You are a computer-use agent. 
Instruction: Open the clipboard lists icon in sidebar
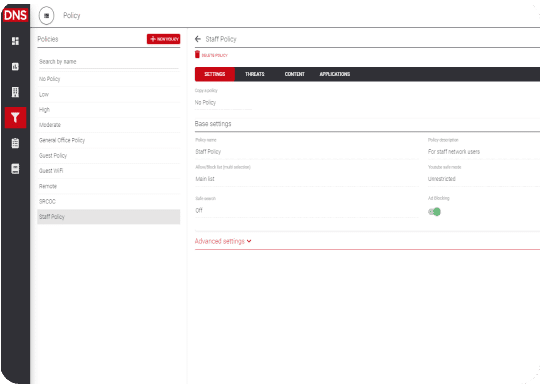pos(15,143)
